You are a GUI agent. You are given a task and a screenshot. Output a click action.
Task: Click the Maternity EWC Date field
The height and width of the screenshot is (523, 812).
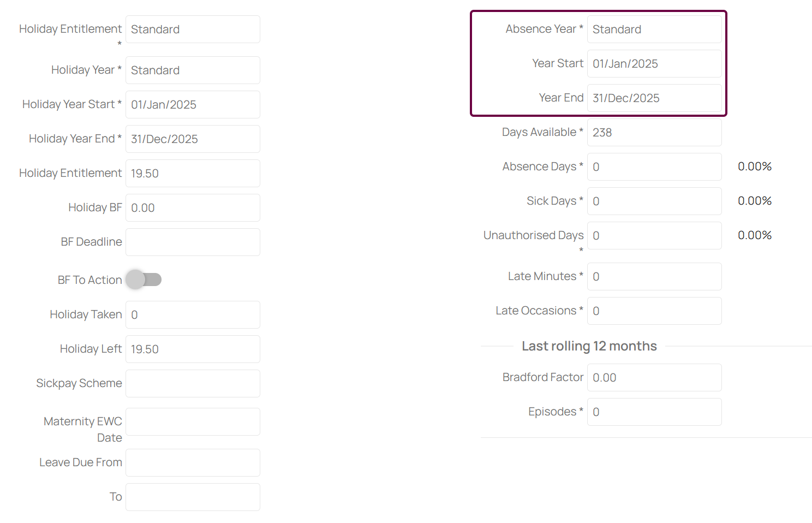[193, 422]
